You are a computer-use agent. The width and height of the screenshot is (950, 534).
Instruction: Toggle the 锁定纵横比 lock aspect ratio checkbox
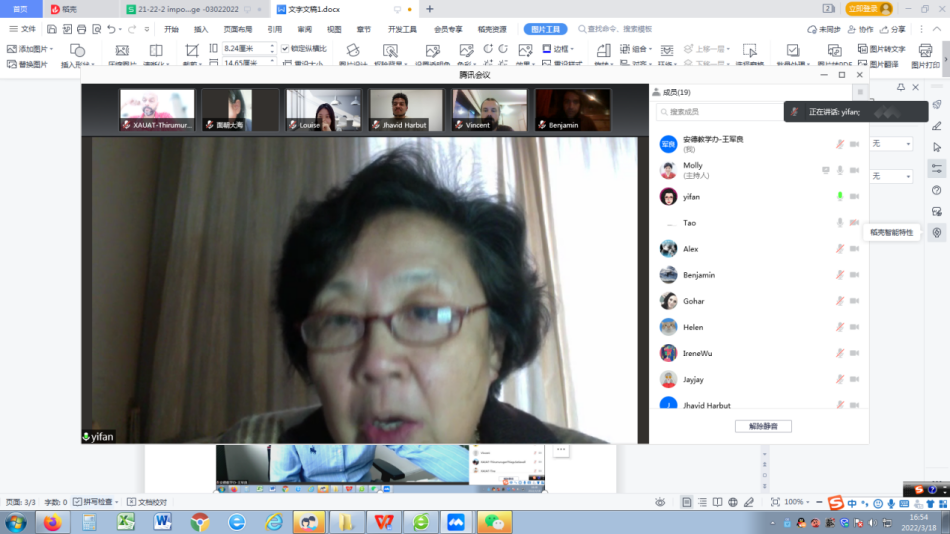coord(285,48)
